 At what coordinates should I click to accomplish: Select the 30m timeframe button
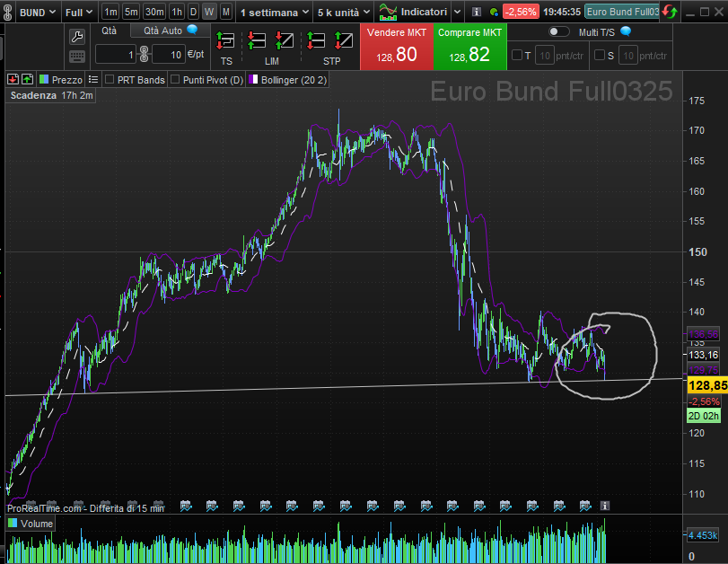click(x=154, y=13)
